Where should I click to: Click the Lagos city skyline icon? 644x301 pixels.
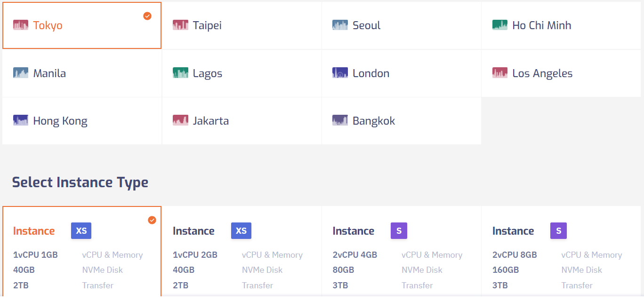[180, 73]
